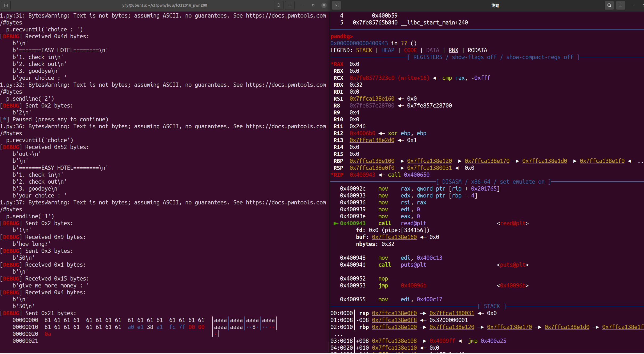Click first '=======EASY HOTEL========' banner line
The image size is (644, 354).
[60, 50]
